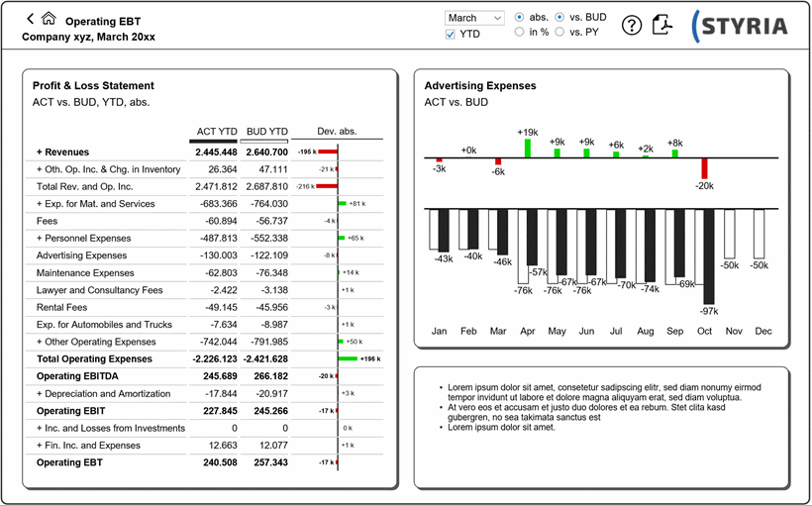
Task: Click the BUD YTD column header
Action: pyautogui.click(x=266, y=132)
